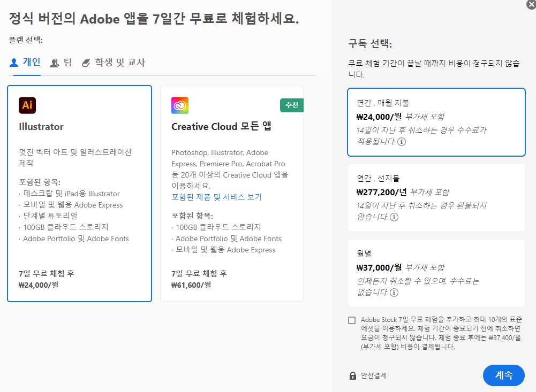The width and height of the screenshot is (536, 392).
Task: Click the Illustrator ₩24,000/월 price text
Action: click(39, 285)
